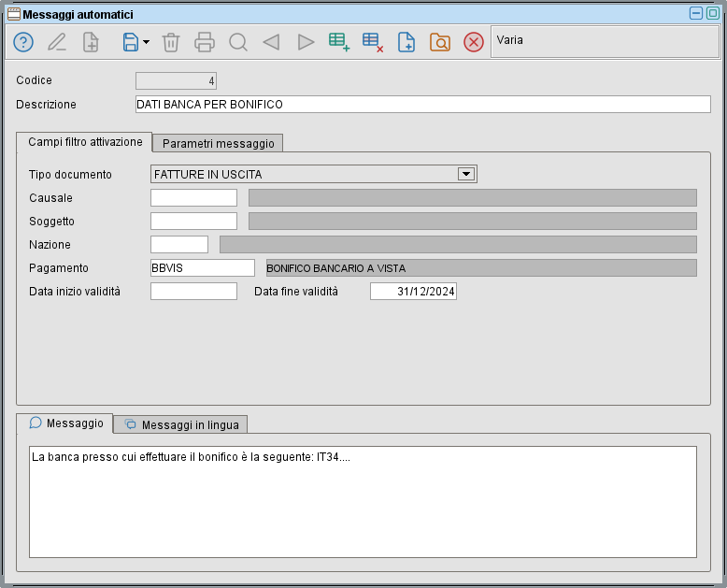Click the message text area

tap(363, 502)
